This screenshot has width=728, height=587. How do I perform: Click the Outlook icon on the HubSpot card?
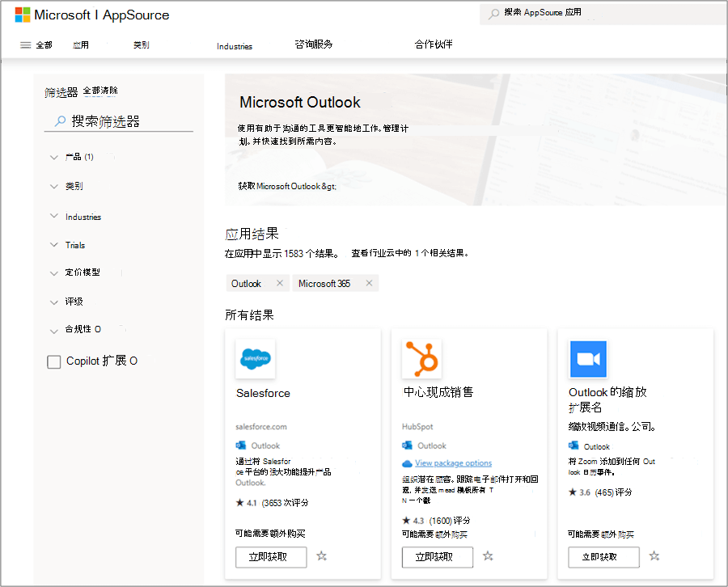click(407, 446)
